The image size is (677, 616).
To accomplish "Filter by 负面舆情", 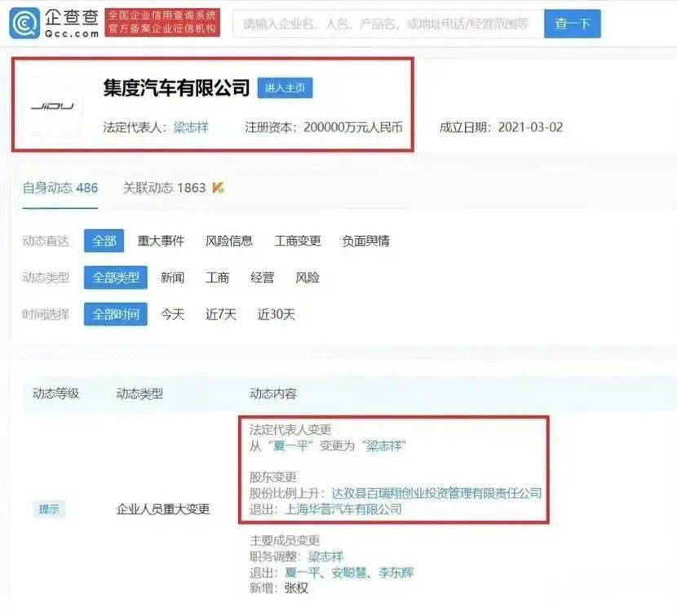I will tap(365, 241).
